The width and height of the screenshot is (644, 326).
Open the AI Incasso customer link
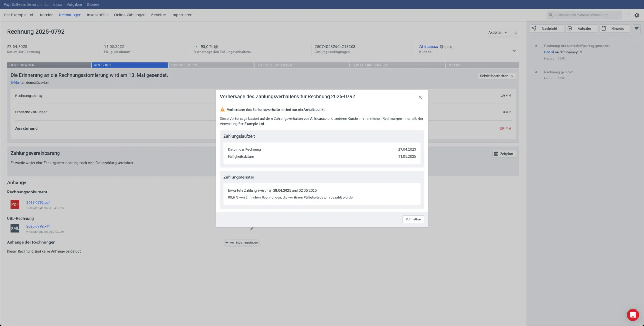[x=428, y=46]
